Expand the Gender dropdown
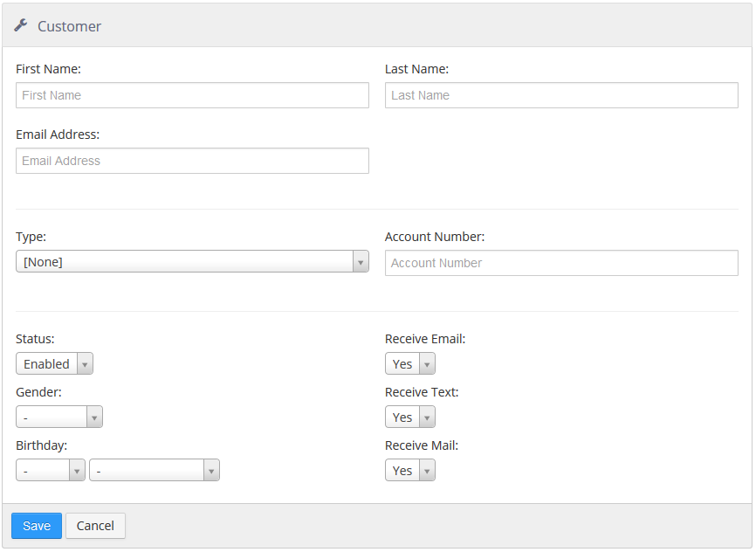 [x=59, y=417]
